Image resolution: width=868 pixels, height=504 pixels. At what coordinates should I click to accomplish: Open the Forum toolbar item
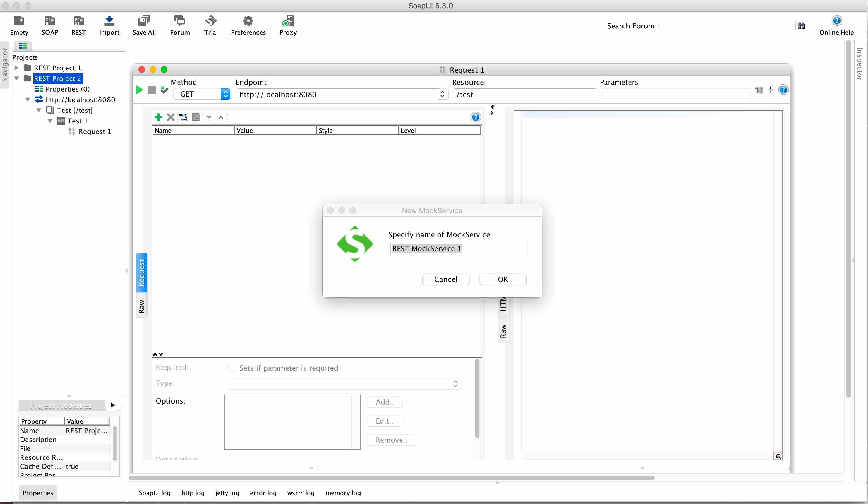(x=180, y=25)
